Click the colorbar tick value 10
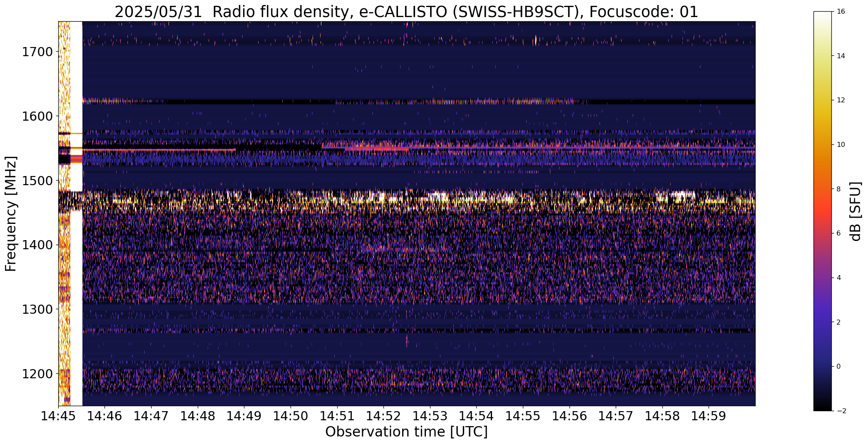Screen dimensions: 868x444 [x=841, y=145]
